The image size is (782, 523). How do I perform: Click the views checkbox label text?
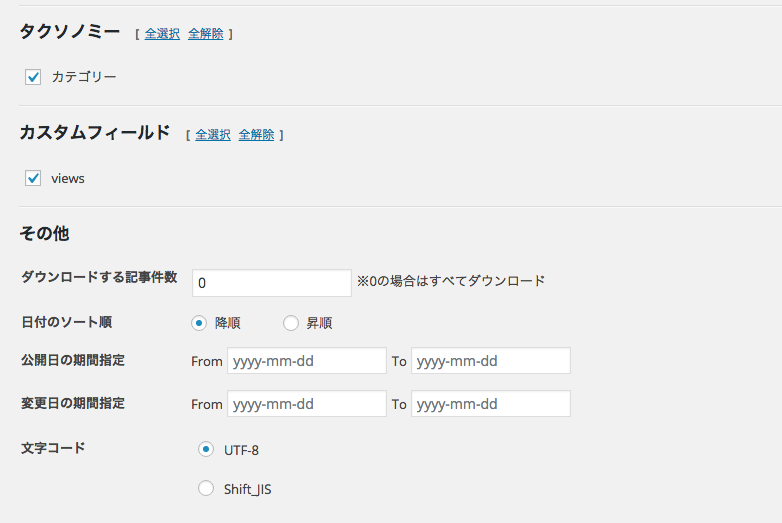68,178
